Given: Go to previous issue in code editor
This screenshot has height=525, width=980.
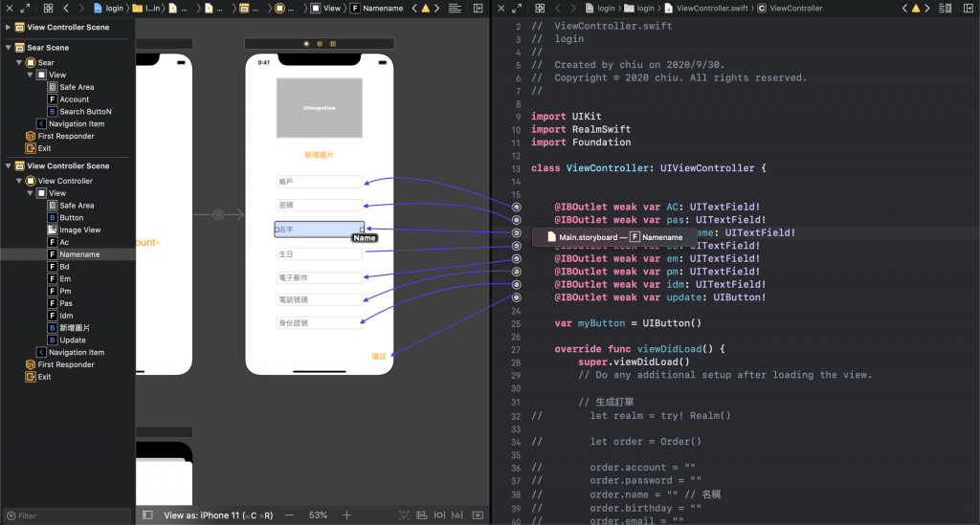Looking at the screenshot, I should point(904,8).
